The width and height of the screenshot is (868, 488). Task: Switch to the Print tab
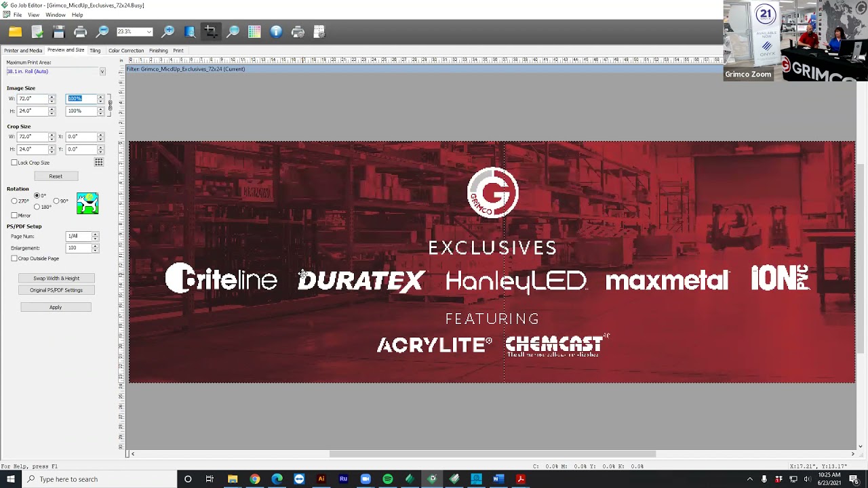[178, 50]
